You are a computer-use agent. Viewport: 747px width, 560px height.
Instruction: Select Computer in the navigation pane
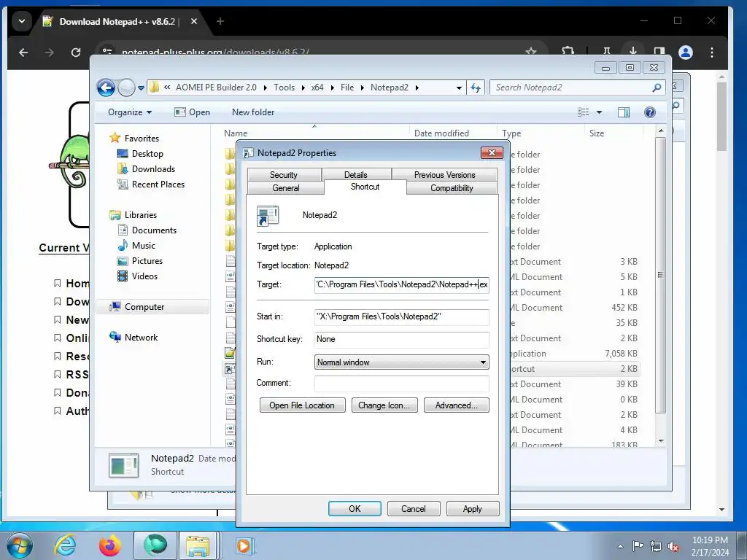click(x=144, y=307)
